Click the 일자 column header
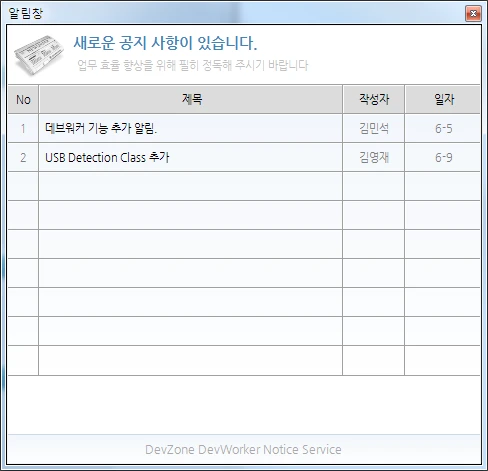The height and width of the screenshot is (471, 488). 443,99
